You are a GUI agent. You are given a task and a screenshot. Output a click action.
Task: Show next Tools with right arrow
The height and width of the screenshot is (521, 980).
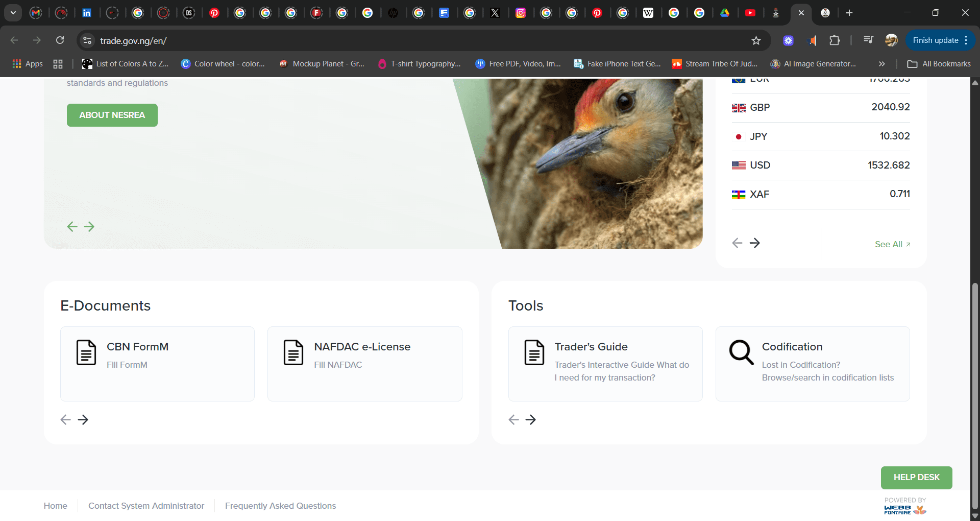point(531,420)
